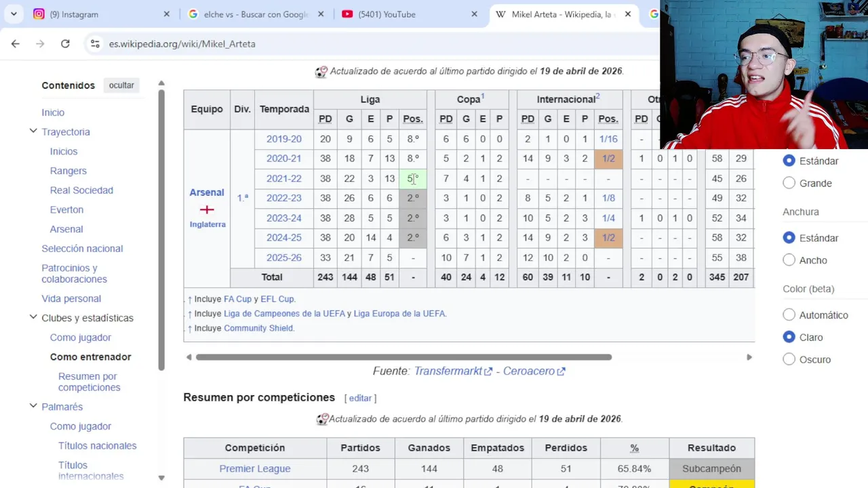
Task: Click the browser forward arrow
Action: [x=40, y=43]
